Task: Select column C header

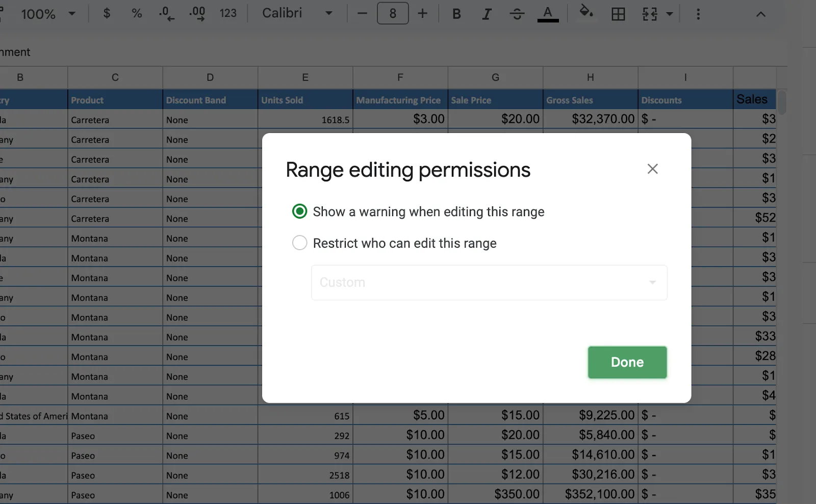Action: tap(115, 77)
